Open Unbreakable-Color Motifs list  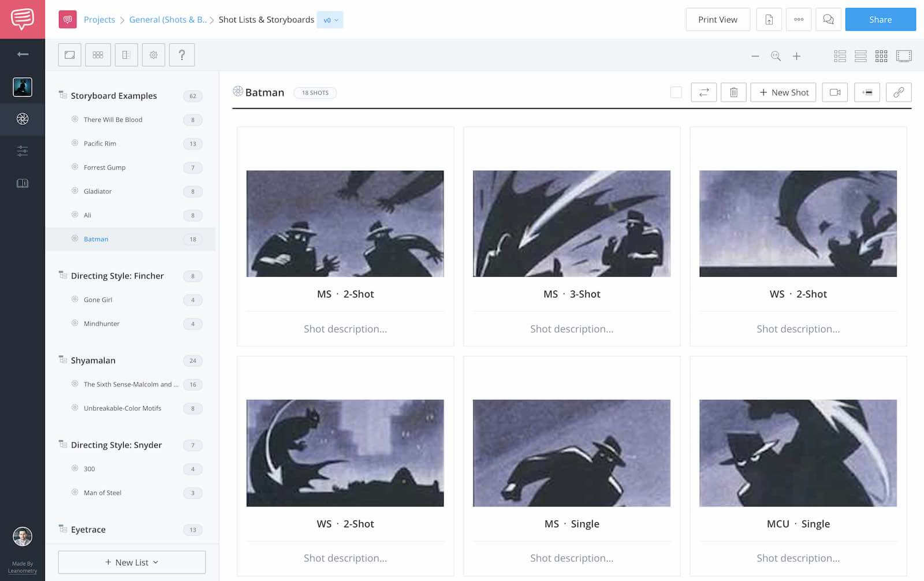pyautogui.click(x=122, y=408)
